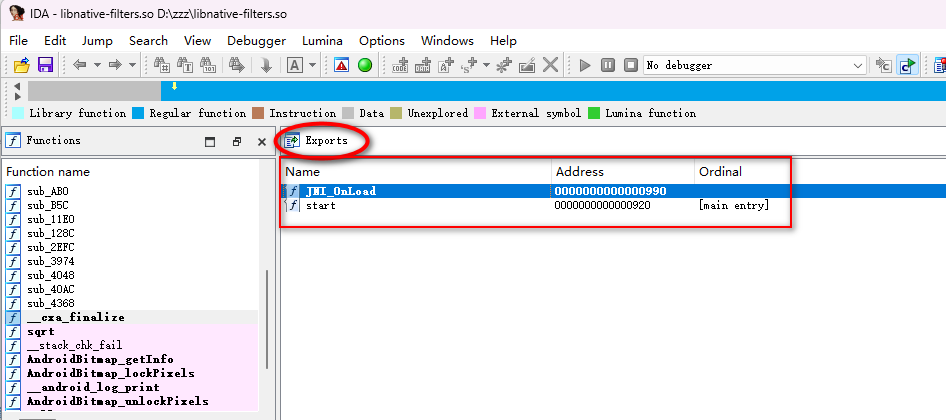Open the Jump menu
The height and width of the screenshot is (420, 946).
(97, 40)
